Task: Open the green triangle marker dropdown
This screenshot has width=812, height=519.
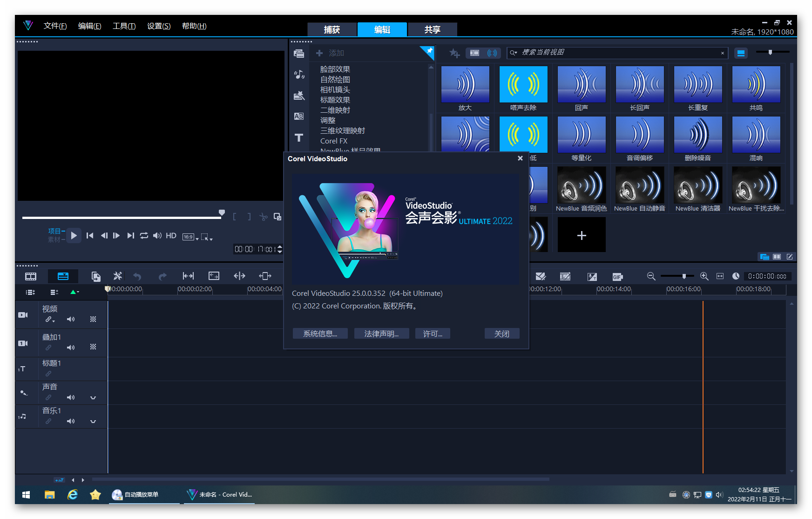Action: click(74, 292)
